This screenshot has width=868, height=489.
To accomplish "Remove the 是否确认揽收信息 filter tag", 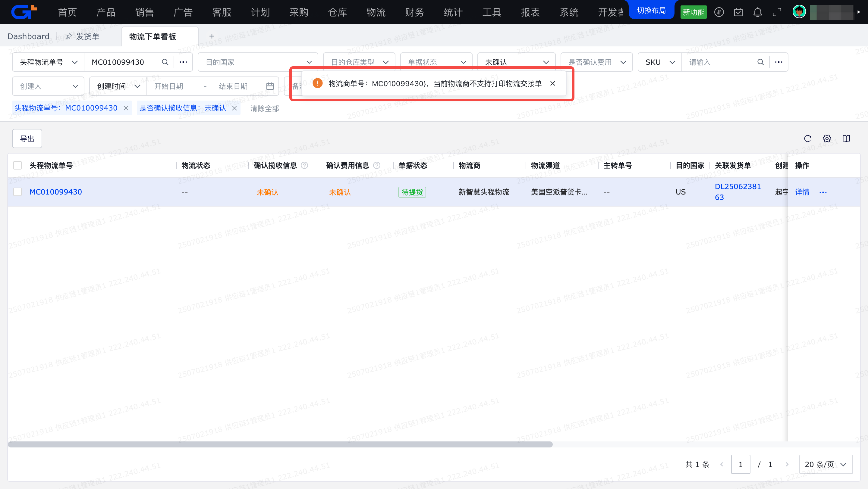I will tap(234, 108).
